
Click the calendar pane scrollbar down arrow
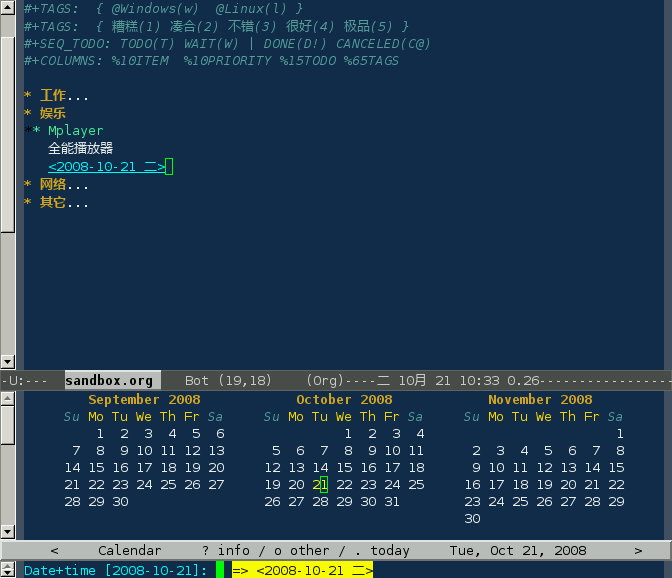click(8, 532)
